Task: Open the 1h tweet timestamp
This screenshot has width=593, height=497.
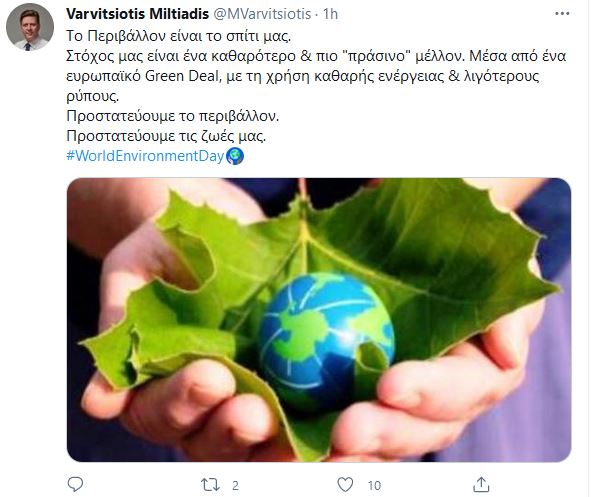Action: click(x=330, y=14)
